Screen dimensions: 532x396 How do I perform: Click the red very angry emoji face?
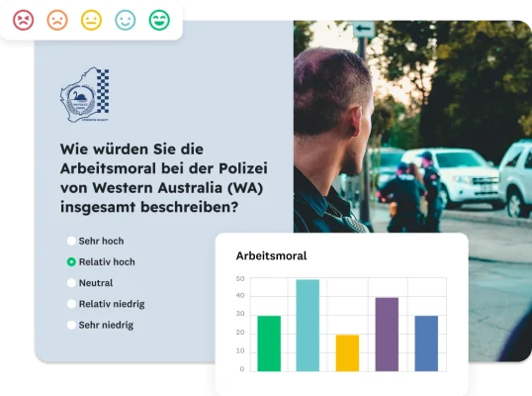[24, 20]
